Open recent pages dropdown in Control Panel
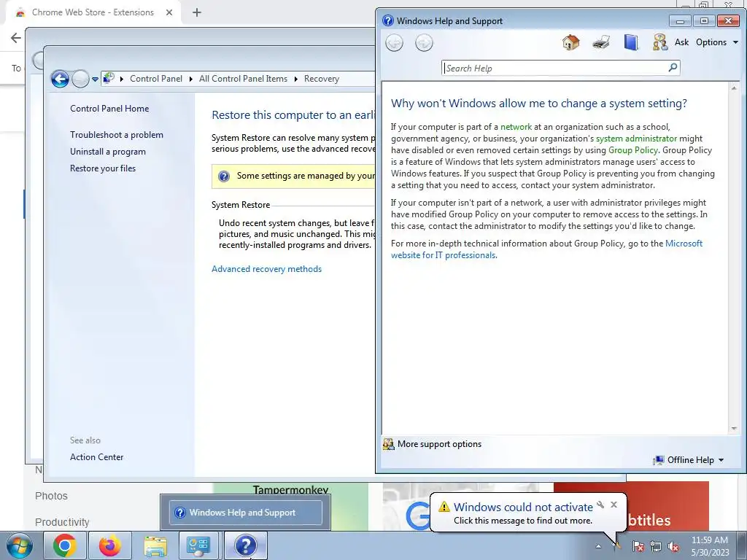747x560 pixels. click(x=95, y=79)
